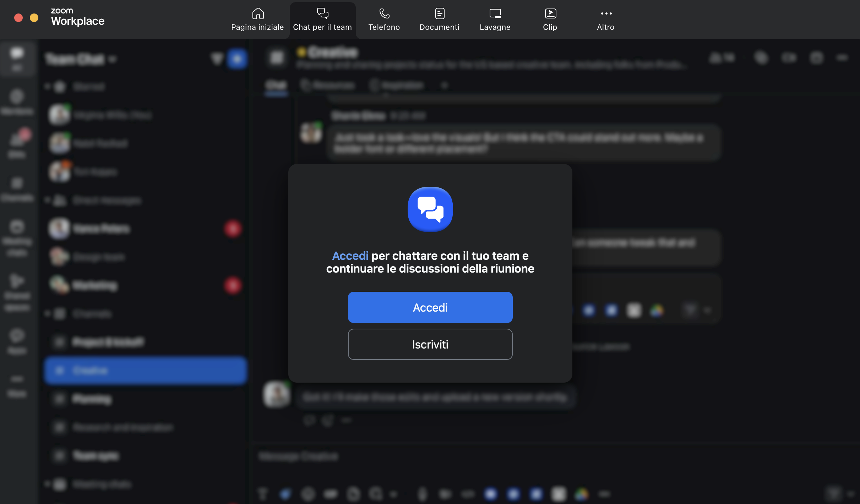Go to the Documenti section

click(439, 20)
